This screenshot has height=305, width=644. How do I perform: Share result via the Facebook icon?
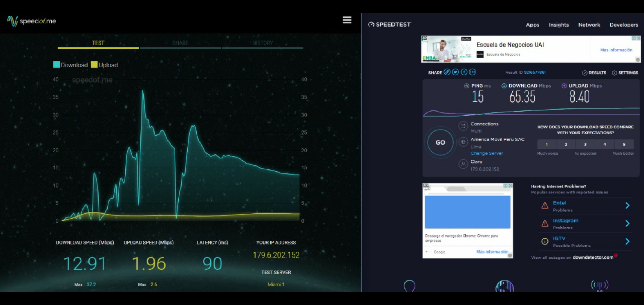pos(464,72)
